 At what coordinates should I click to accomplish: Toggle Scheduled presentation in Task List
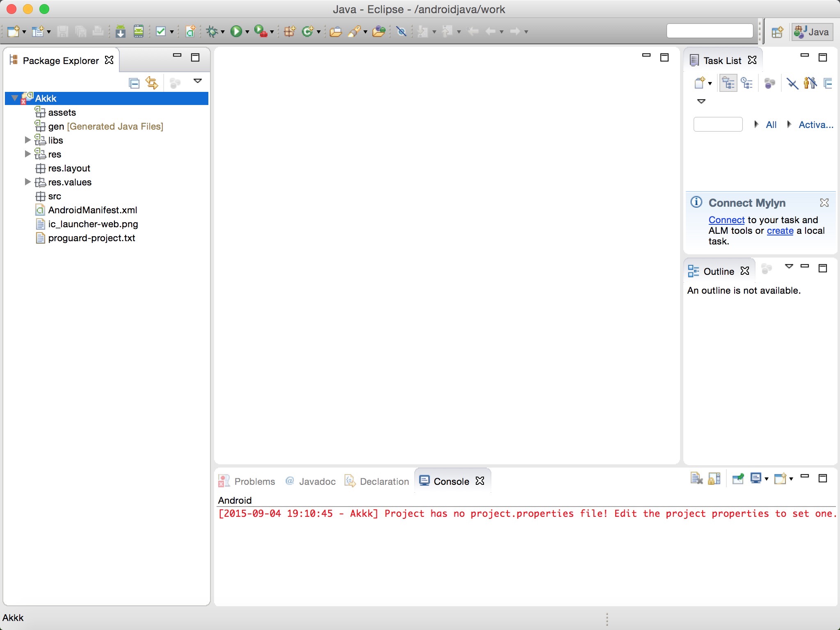click(747, 83)
